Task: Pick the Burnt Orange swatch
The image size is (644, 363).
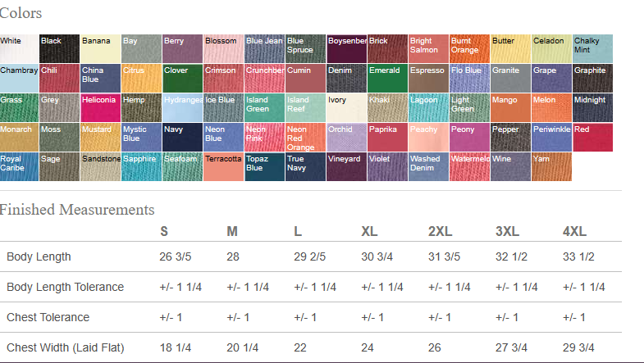Action: coord(470,48)
